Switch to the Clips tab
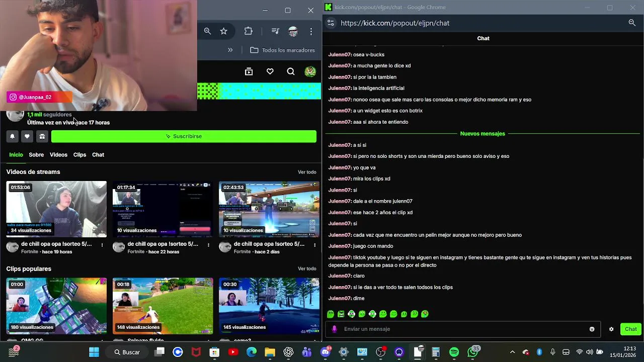Viewport: 644px width, 362px height. pyautogui.click(x=79, y=155)
